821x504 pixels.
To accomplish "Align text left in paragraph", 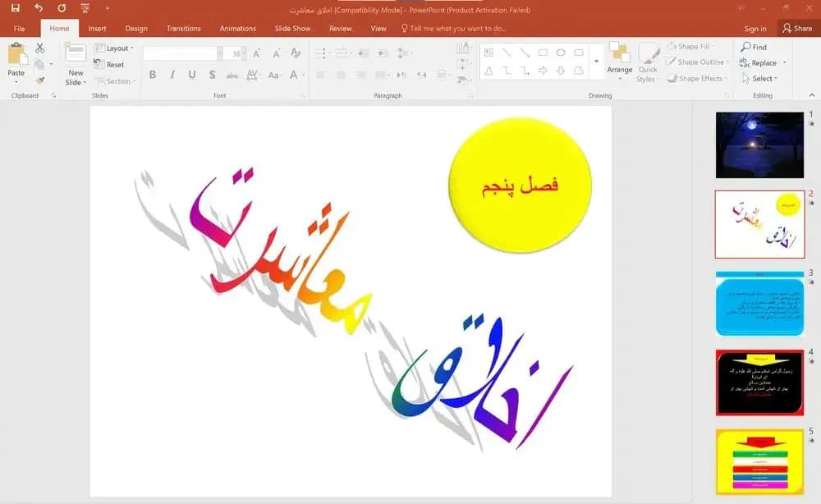I will click(x=322, y=76).
